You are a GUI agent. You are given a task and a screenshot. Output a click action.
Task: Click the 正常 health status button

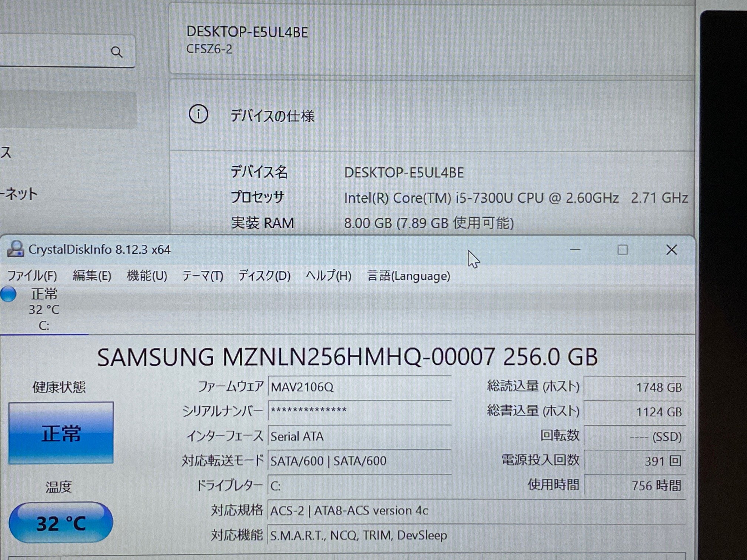tap(61, 433)
